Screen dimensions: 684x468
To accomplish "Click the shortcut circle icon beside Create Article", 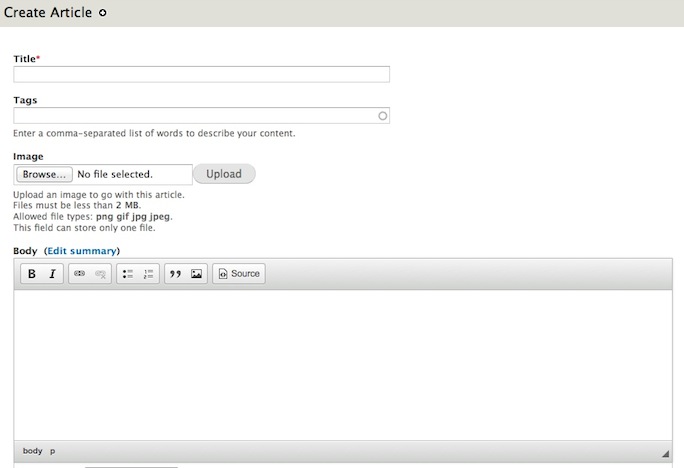I will coord(103,13).
